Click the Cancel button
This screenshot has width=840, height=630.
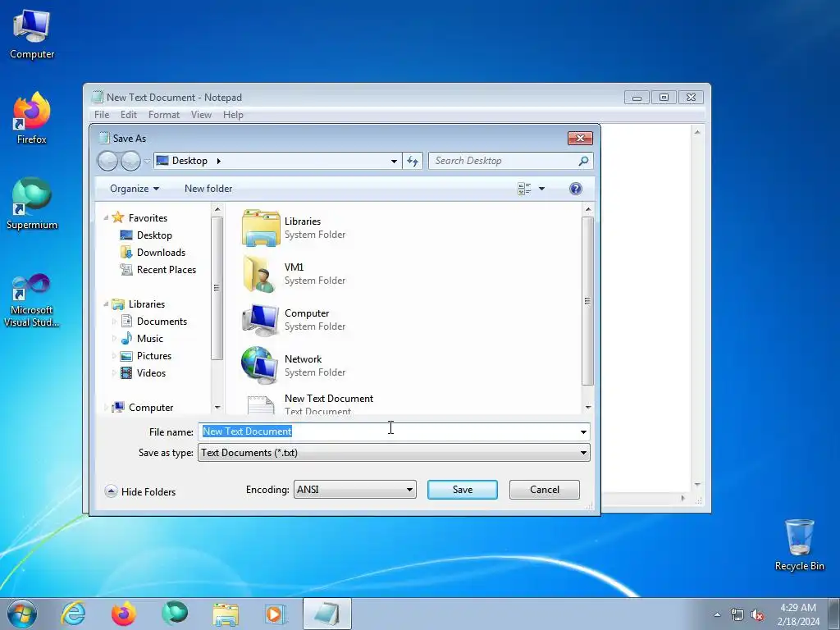coord(545,490)
